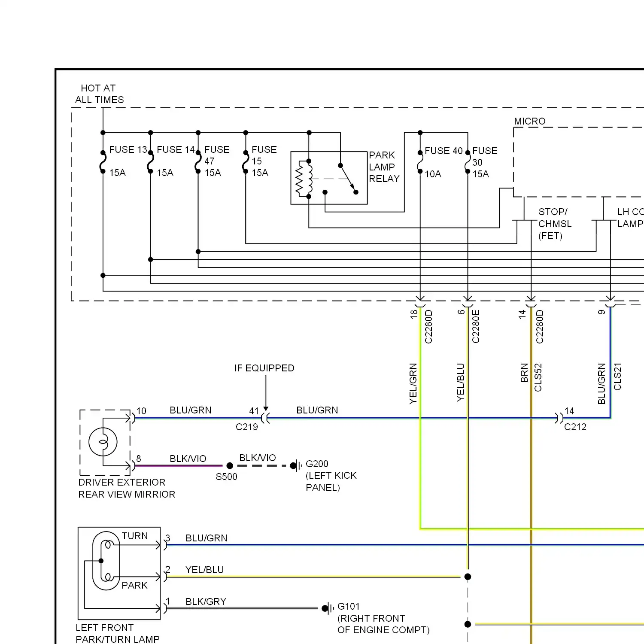Click the BRN wire label
Viewport: 644px width, 644px height.
click(524, 373)
